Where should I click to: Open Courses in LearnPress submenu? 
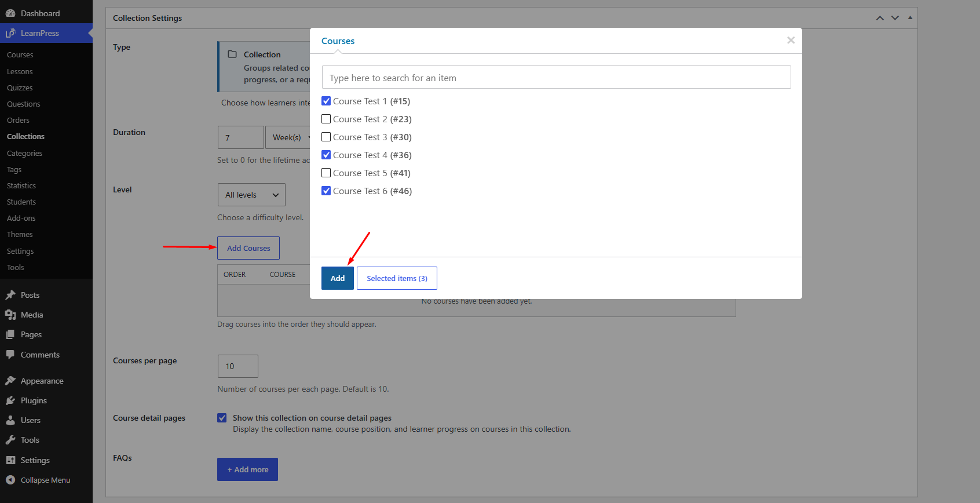coord(20,55)
